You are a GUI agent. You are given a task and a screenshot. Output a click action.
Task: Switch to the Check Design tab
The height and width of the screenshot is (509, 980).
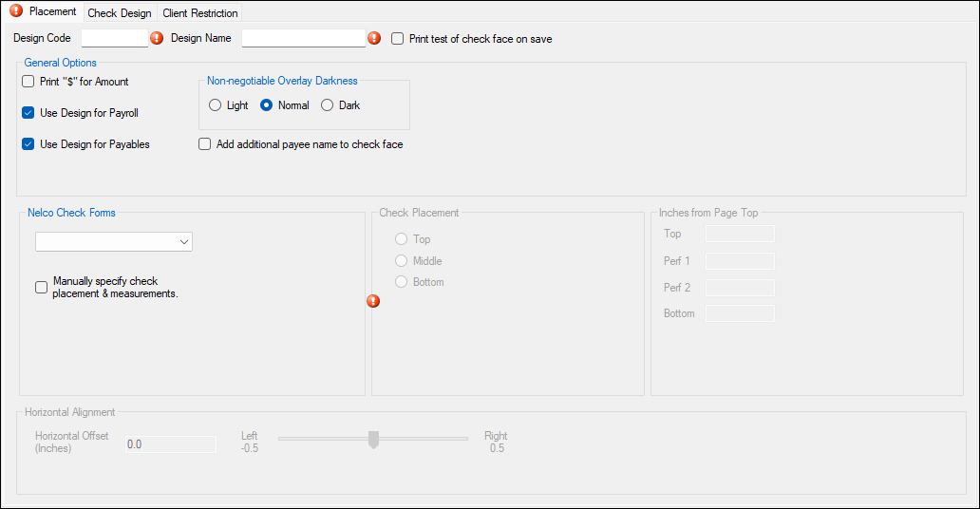120,13
